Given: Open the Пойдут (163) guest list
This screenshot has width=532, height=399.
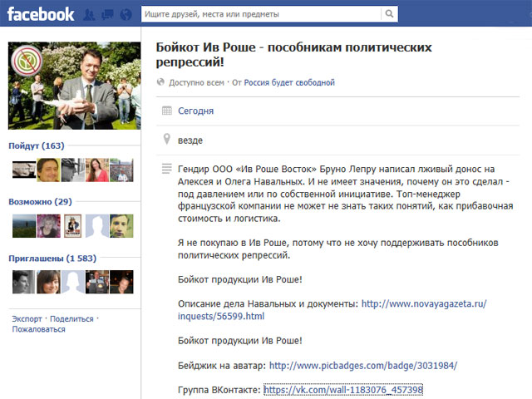Looking at the screenshot, I should (x=36, y=146).
